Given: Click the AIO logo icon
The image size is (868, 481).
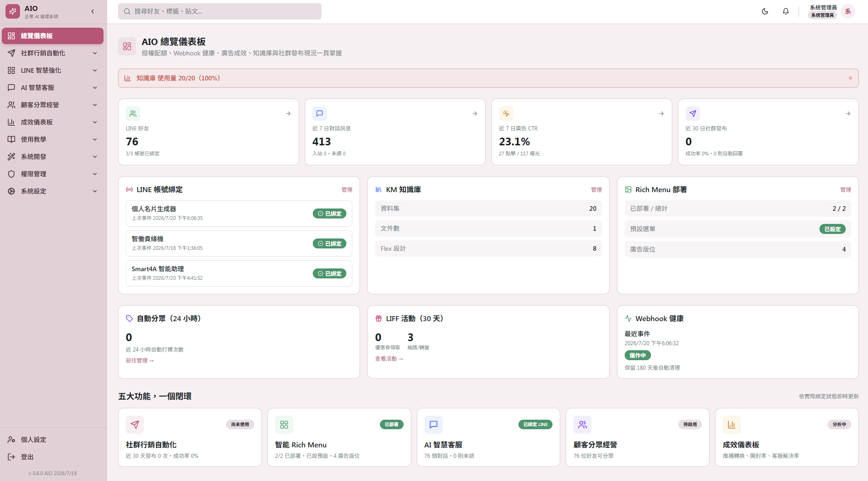Looking at the screenshot, I should [13, 11].
